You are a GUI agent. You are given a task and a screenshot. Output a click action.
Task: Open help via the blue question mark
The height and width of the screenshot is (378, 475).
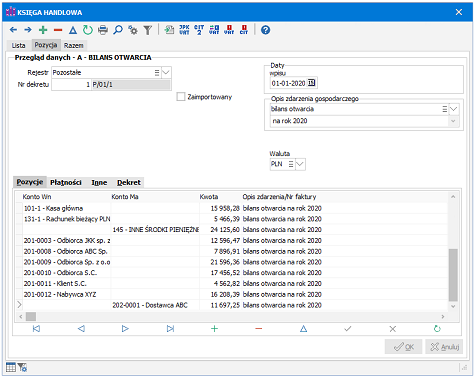[265, 30]
